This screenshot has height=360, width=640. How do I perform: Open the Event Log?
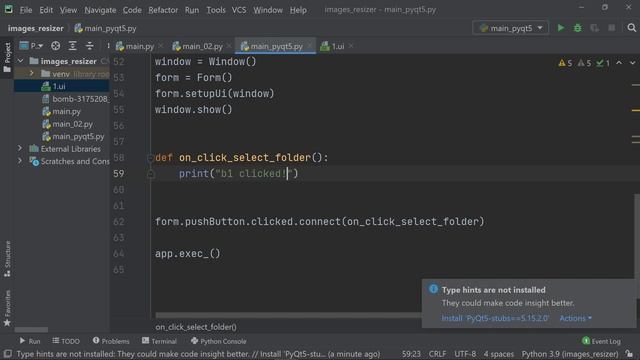point(601,341)
